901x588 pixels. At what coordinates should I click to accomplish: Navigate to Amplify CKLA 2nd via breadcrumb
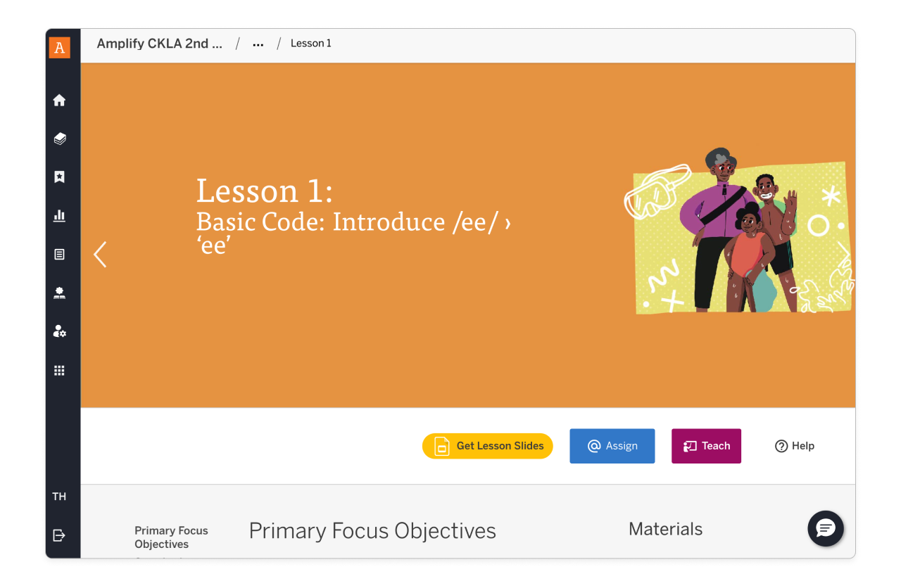[159, 43]
